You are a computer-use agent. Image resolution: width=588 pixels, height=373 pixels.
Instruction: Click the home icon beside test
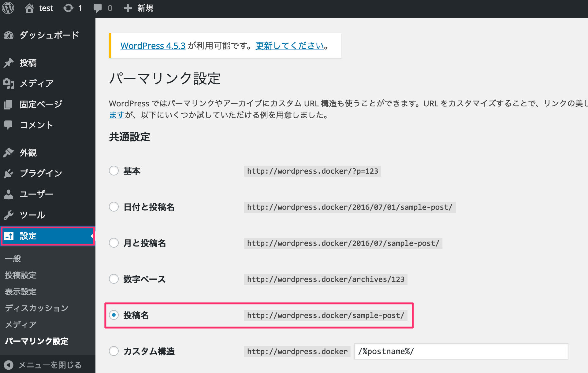[x=29, y=8]
